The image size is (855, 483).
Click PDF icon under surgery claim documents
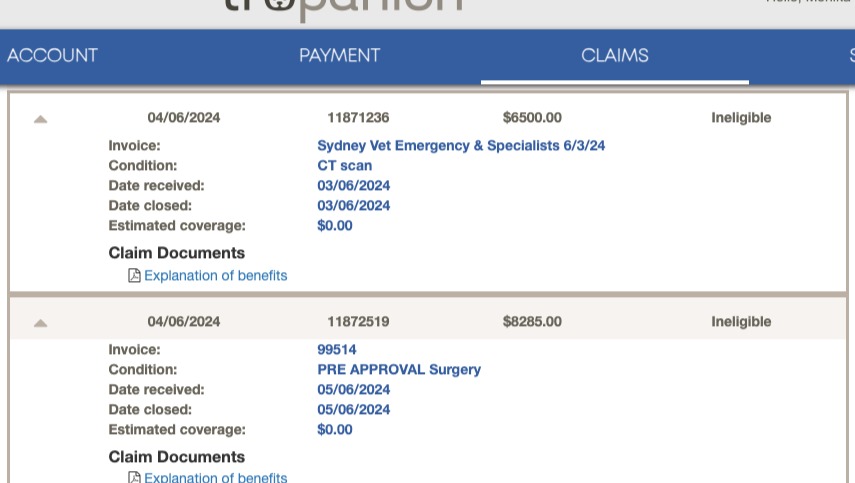(134, 477)
